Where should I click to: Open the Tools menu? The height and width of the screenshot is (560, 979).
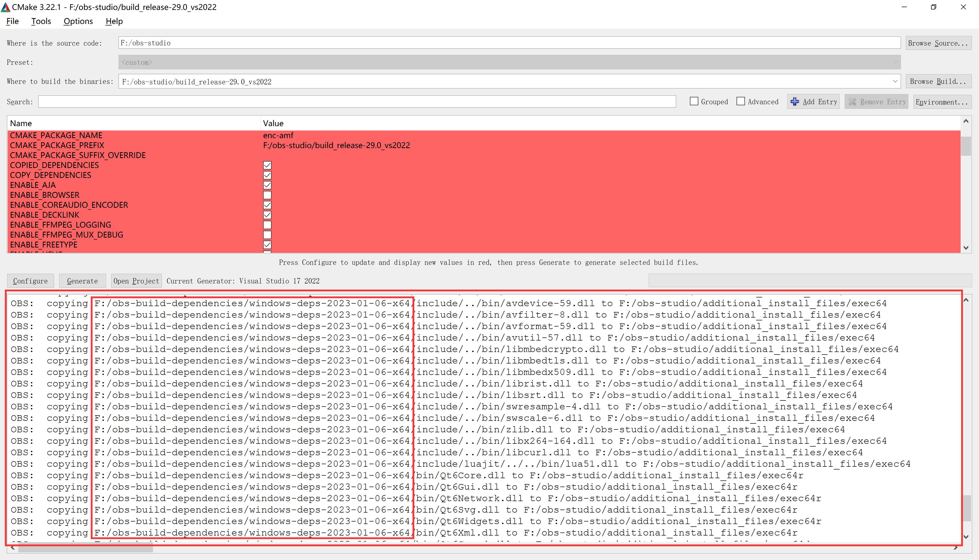click(41, 21)
